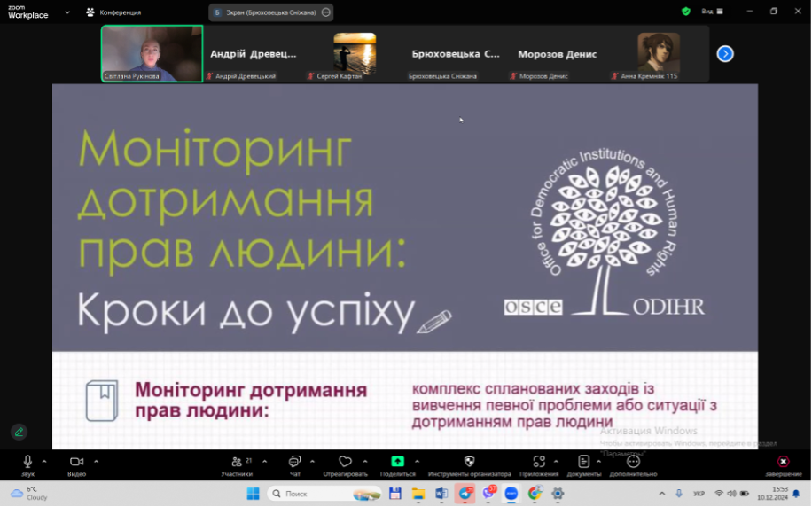Viewport: 812px width, 507px height.
Task: Open the Windows Start button
Action: [x=254, y=494]
